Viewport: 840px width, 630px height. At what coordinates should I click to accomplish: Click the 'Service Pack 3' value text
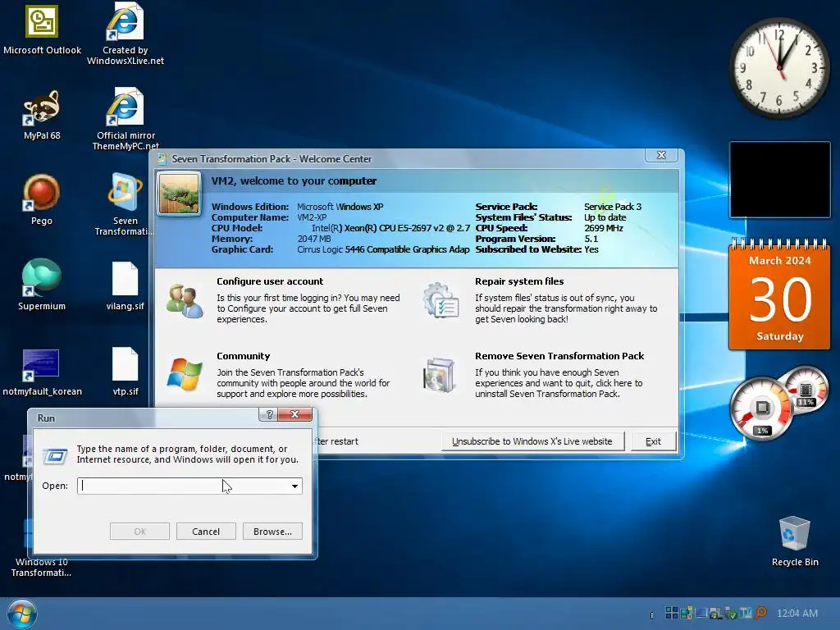pos(612,207)
